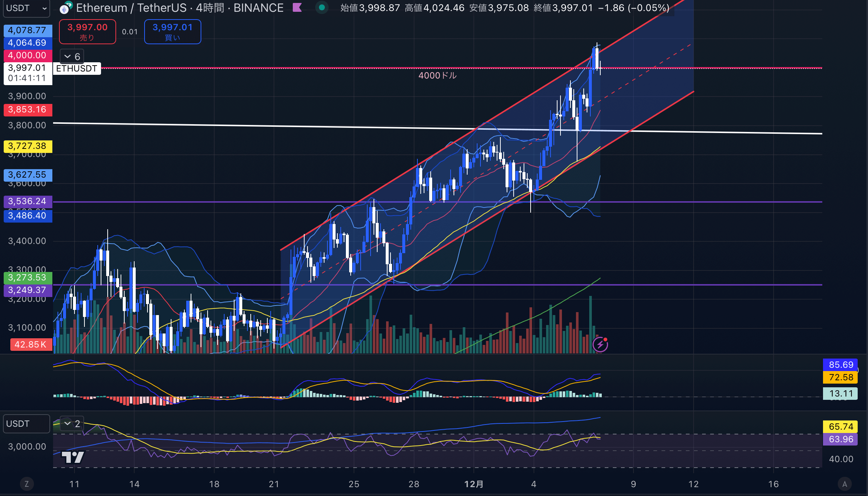This screenshot has height=496, width=868.
Task: Click the 高値4,024.46 high value
Action: (435, 8)
